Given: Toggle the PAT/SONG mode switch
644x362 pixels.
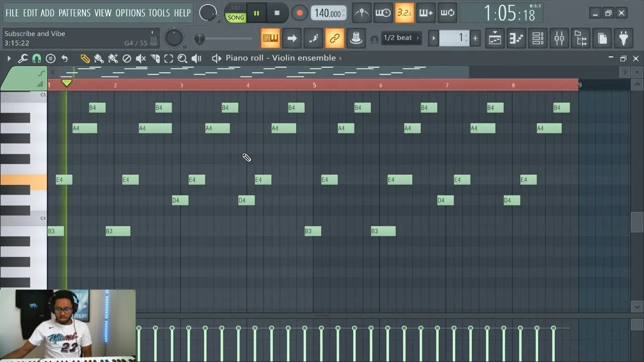Looking at the screenshot, I should (235, 13).
